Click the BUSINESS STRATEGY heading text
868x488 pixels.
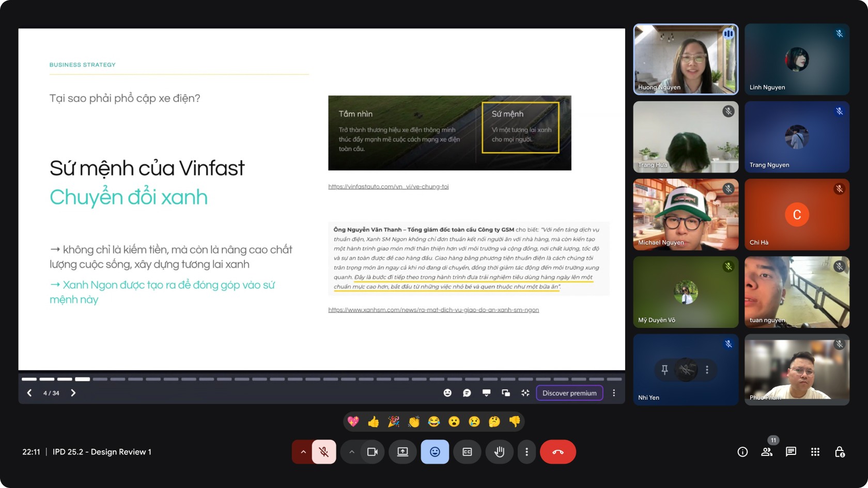pyautogui.click(x=83, y=65)
